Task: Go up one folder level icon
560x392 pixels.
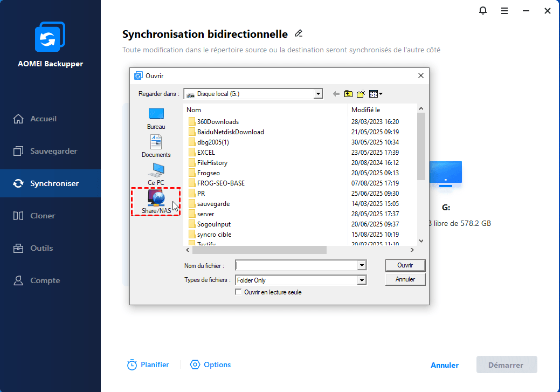Action: click(348, 94)
